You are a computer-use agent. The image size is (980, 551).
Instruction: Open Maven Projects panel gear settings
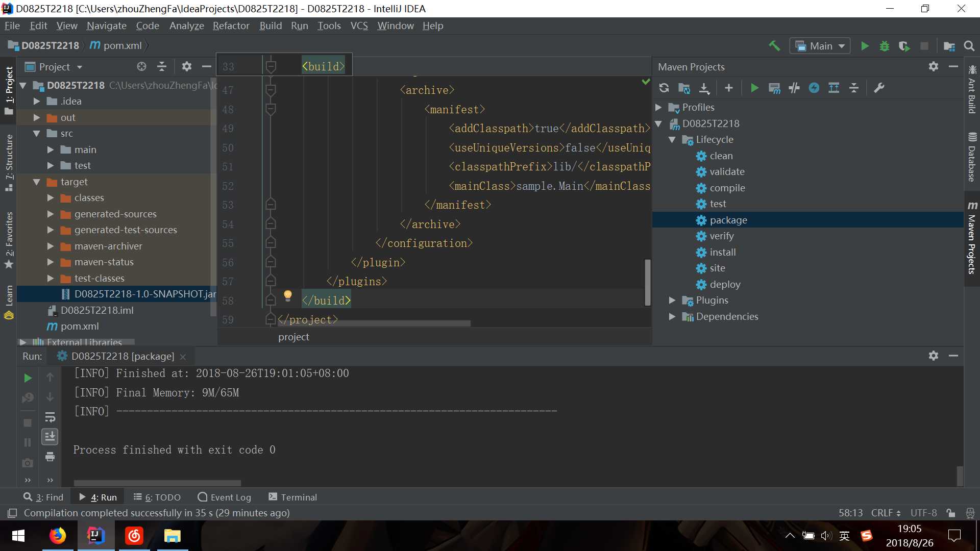(x=934, y=66)
